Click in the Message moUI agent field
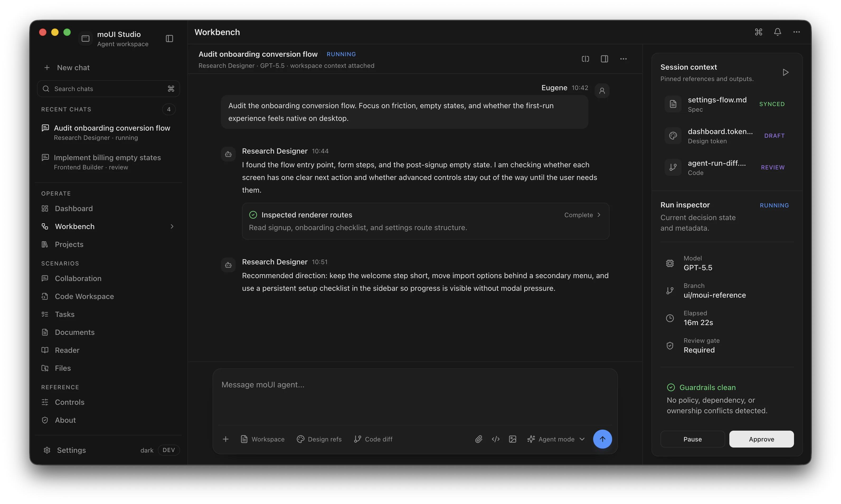The image size is (841, 504). (x=415, y=396)
